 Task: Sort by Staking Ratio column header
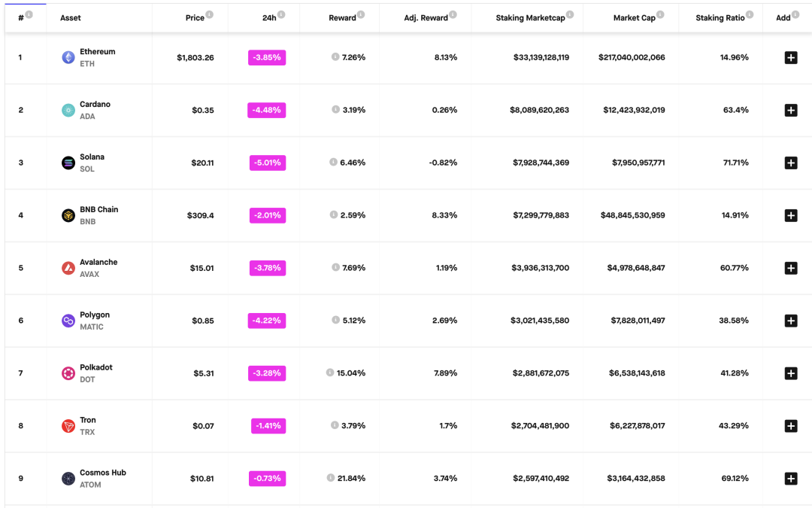pyautogui.click(x=720, y=17)
